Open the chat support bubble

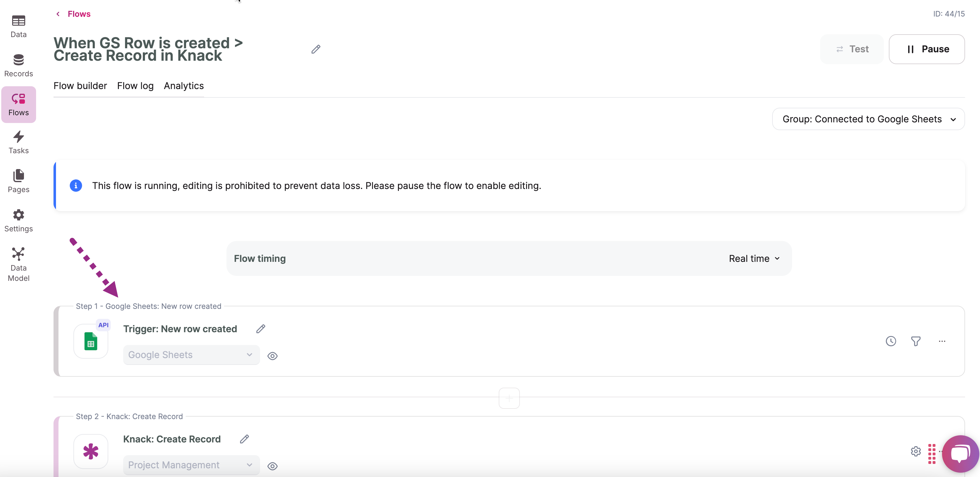960,453
